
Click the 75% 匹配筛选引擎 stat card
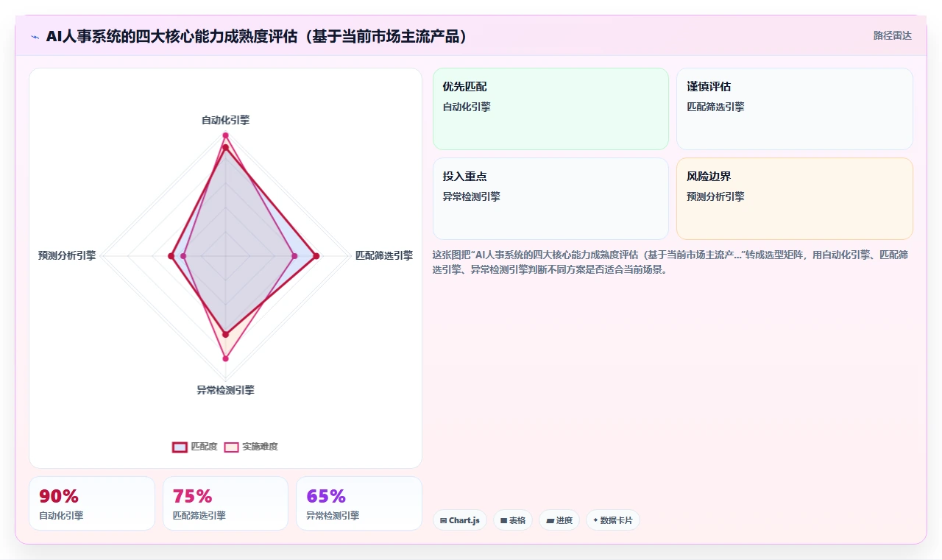click(225, 503)
